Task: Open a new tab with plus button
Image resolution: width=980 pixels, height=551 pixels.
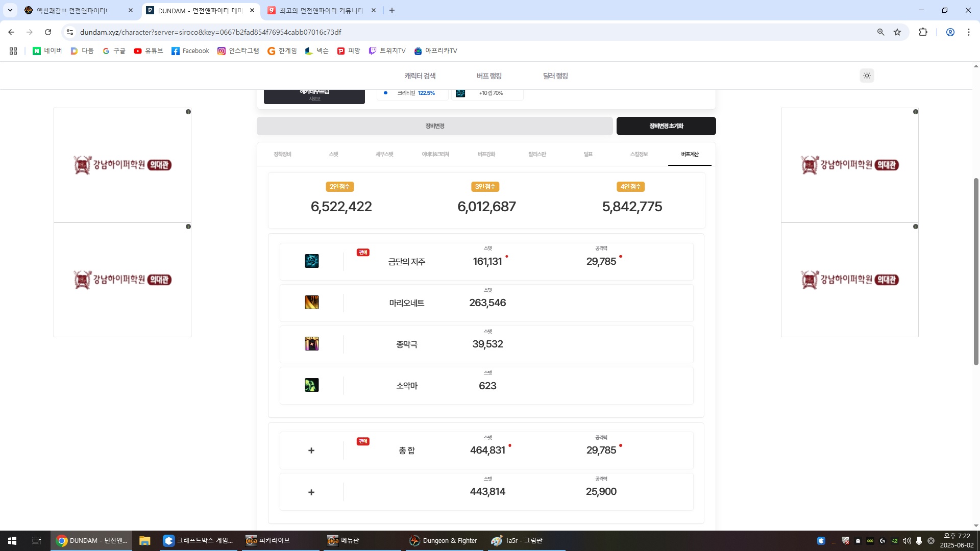Action: 392,10
